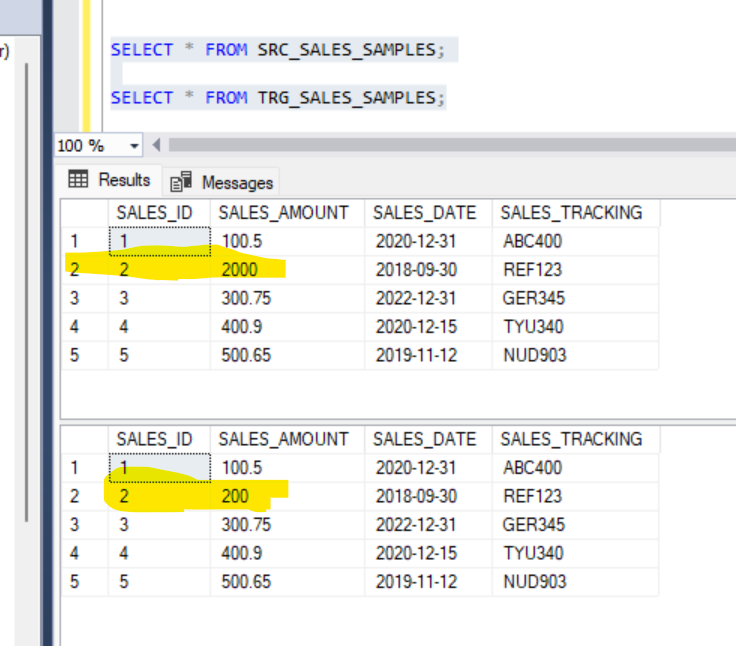Screen dimensions: 736x646
Task: Click the SELECT * FROM SRC_SALES_SAMPLES query line
Action: click(x=274, y=49)
